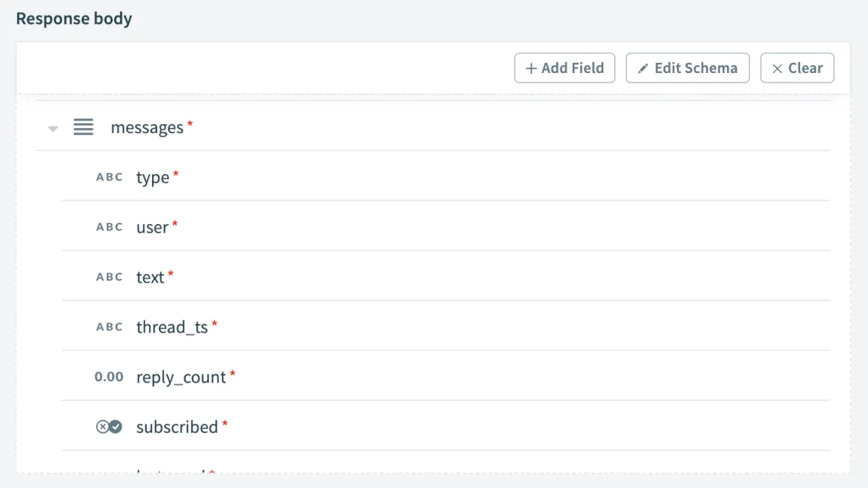Click the ABC string icon next to text

click(109, 277)
